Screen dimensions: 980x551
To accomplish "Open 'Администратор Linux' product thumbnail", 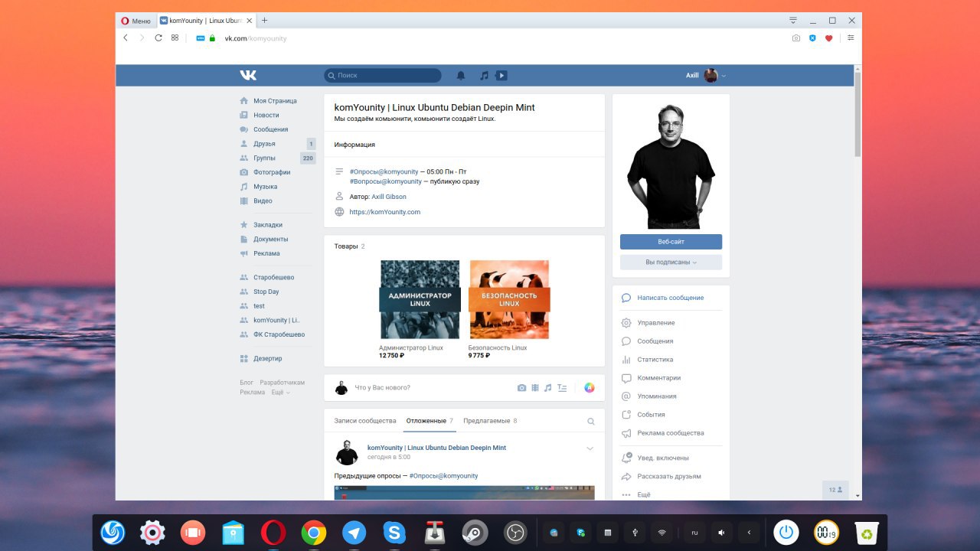I will click(x=420, y=299).
